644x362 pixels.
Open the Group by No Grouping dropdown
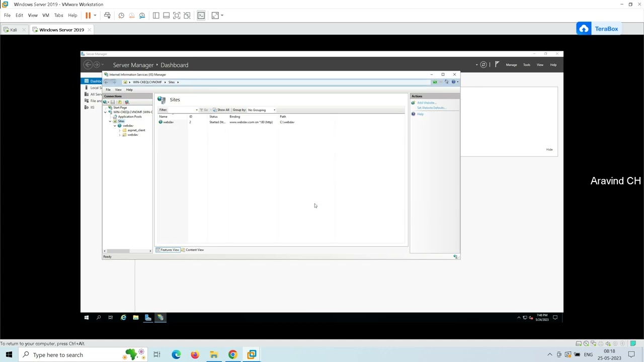(261, 110)
